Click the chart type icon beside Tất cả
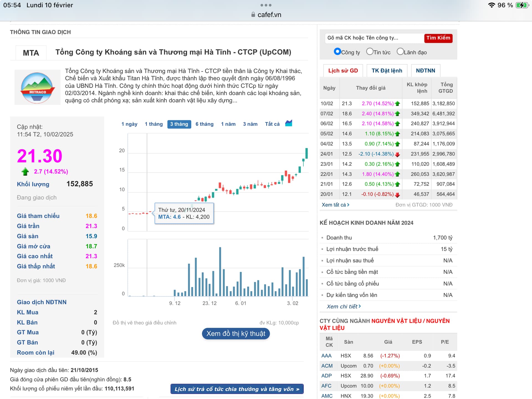 click(288, 123)
